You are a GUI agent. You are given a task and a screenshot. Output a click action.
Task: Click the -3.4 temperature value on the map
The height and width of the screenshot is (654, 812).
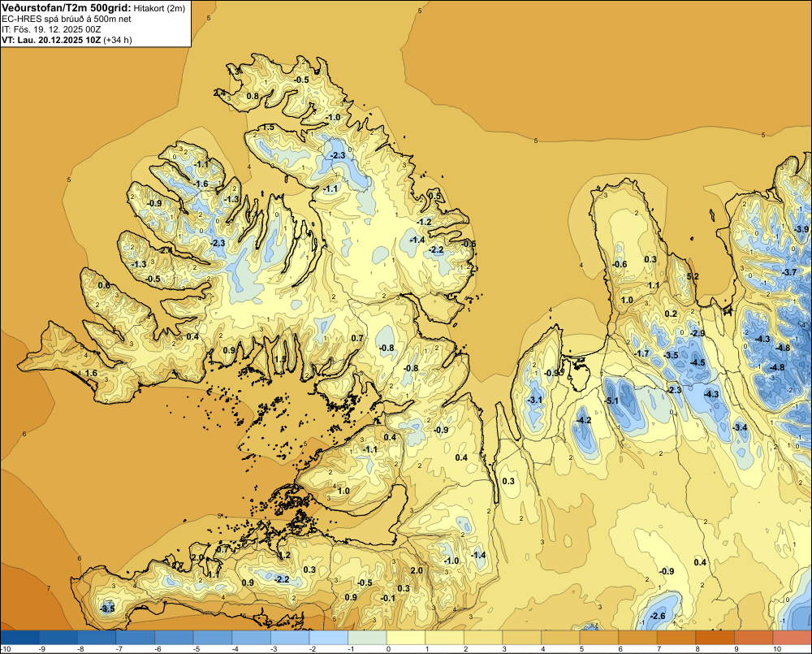click(741, 427)
